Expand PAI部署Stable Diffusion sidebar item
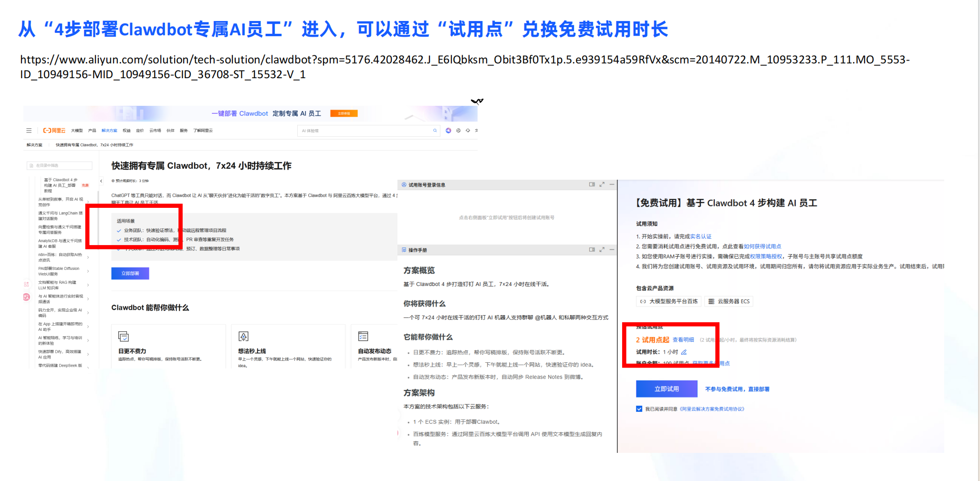980x481 pixels. point(88,271)
